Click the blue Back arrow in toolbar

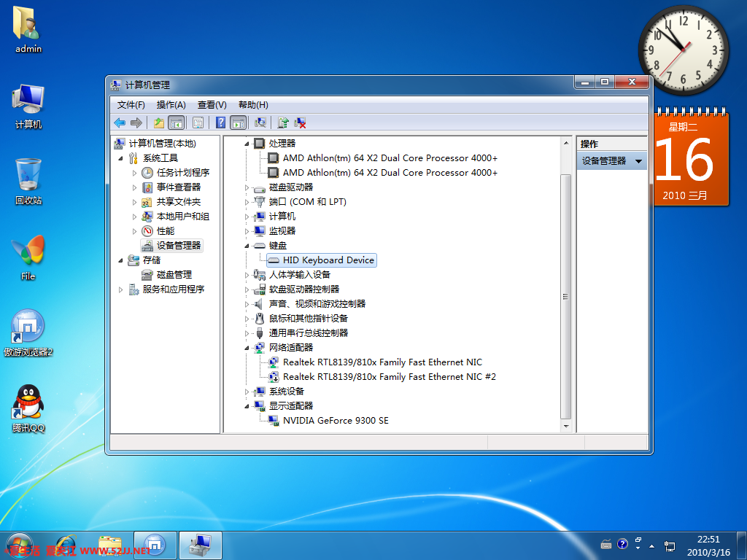tap(120, 122)
